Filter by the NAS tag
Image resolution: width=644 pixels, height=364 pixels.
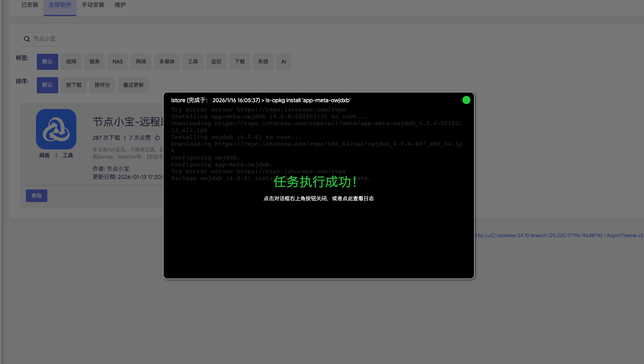[x=118, y=62]
